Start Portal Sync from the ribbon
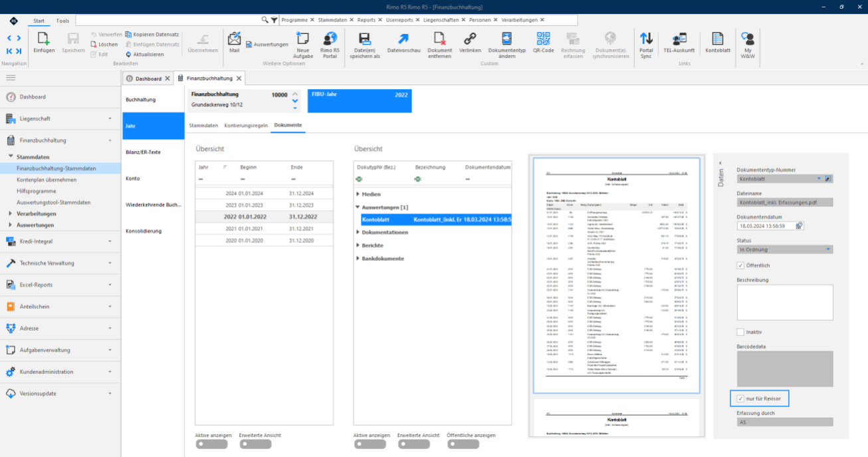This screenshot has width=868, height=457. click(x=646, y=39)
